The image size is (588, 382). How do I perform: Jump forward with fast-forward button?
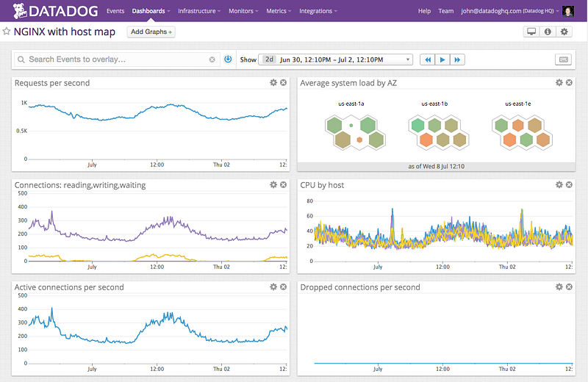(x=457, y=60)
